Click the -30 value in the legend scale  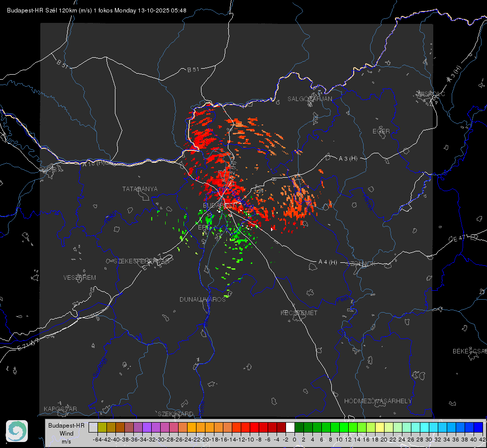coord(160,440)
